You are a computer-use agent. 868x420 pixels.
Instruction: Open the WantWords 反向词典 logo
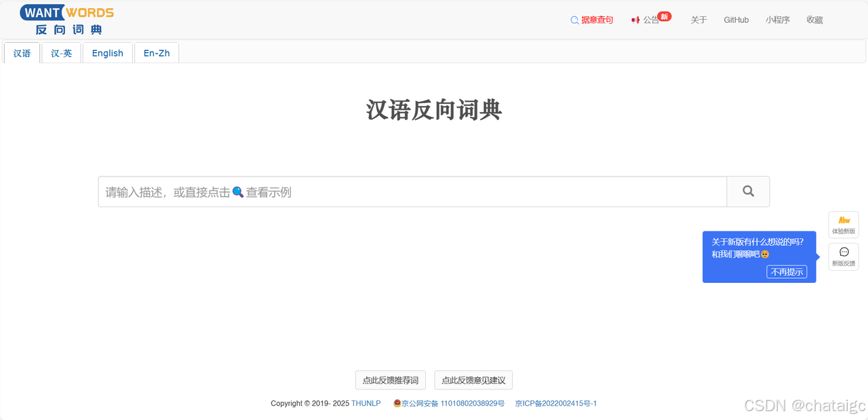tap(67, 20)
